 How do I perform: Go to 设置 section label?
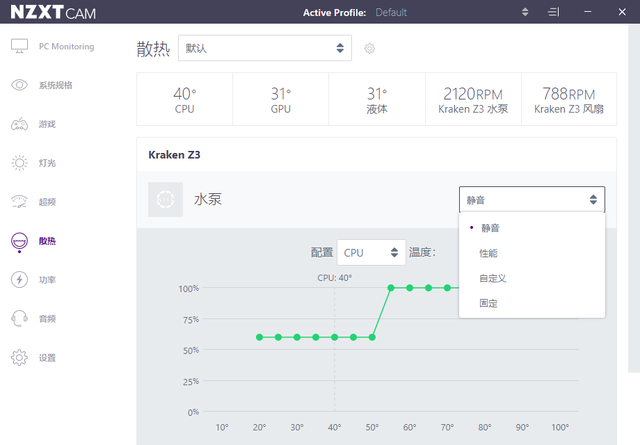pos(47,358)
